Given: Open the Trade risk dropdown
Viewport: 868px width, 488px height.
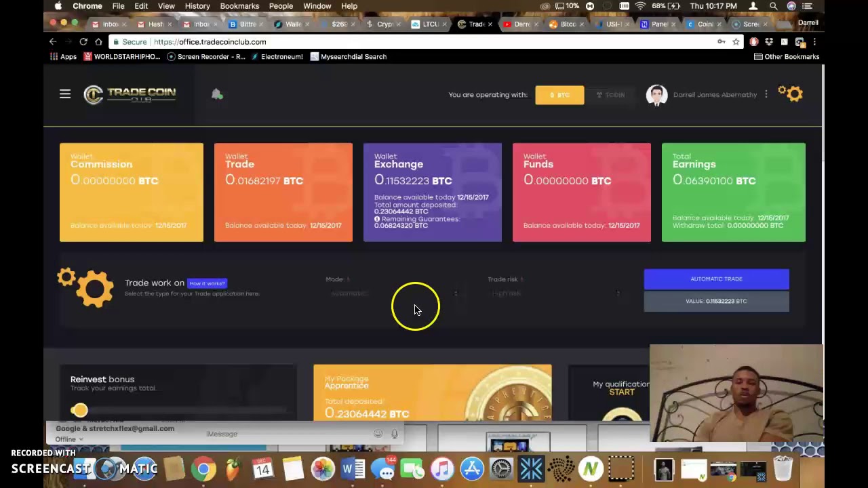Looking at the screenshot, I should coord(555,293).
